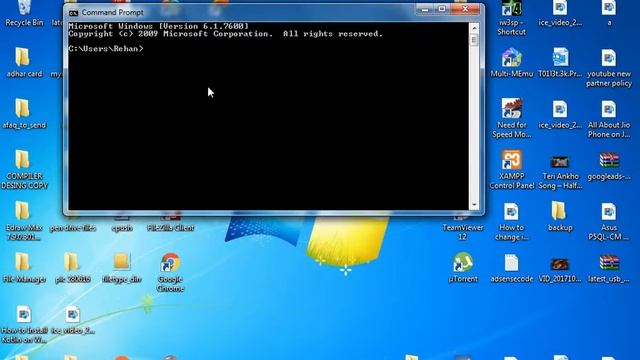This screenshot has height=360, width=640.
Task: Open the File Manager folder icon
Action: tap(24, 268)
